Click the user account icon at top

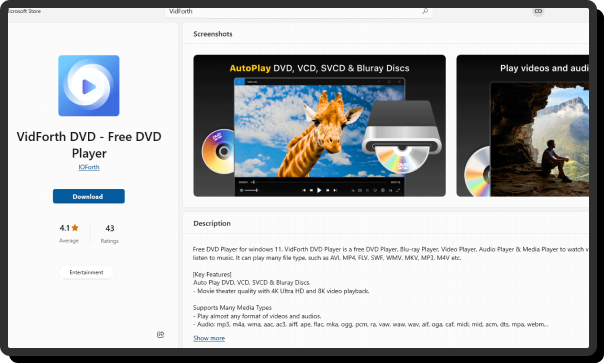538,11
